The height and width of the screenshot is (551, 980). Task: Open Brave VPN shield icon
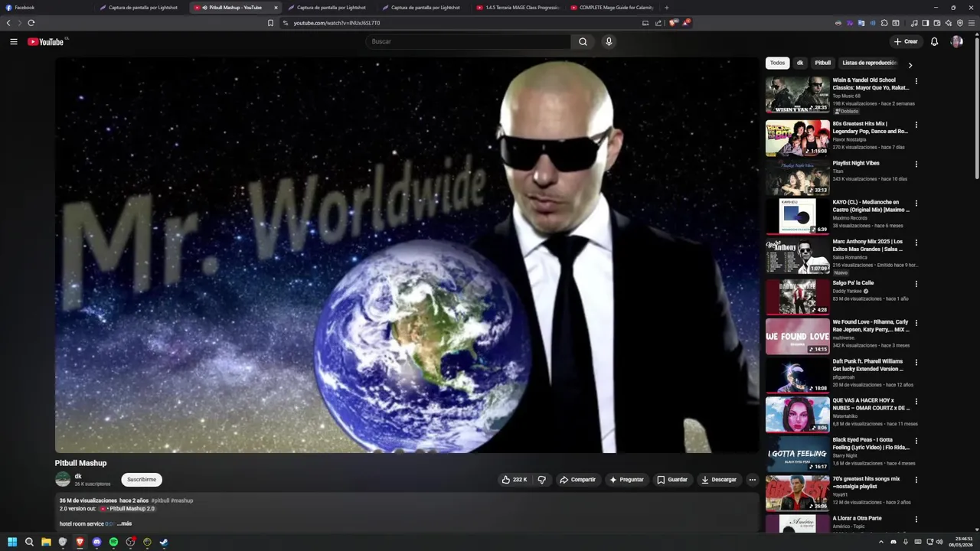click(x=960, y=23)
